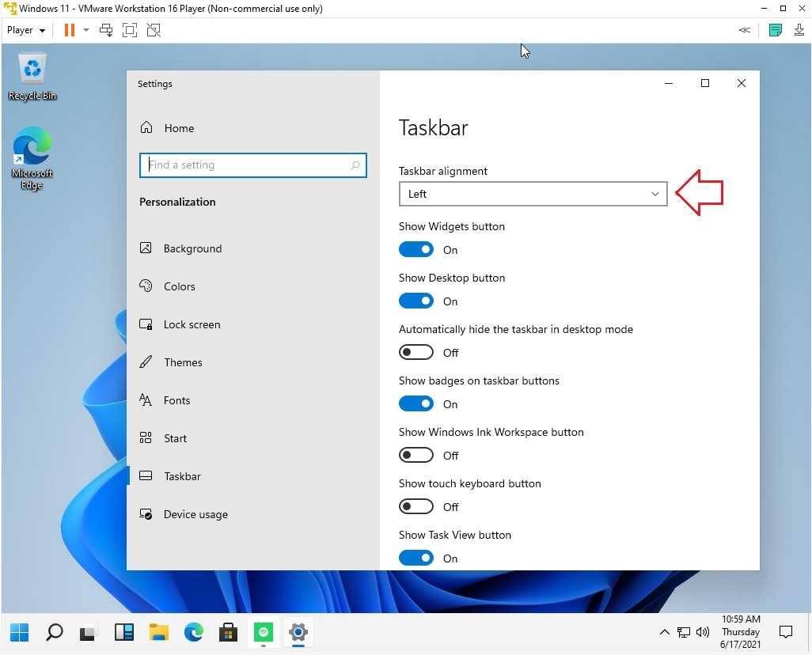Viewport: 812px width, 655px height.
Task: Open taskbar Search
Action: [55, 632]
